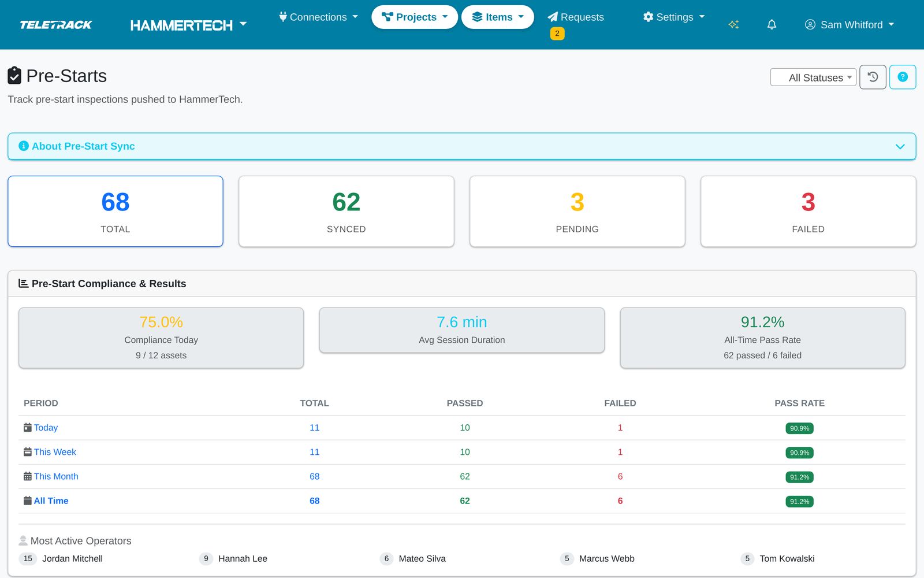Click the help question mark button
This screenshot has height=578, width=924.
point(903,77)
